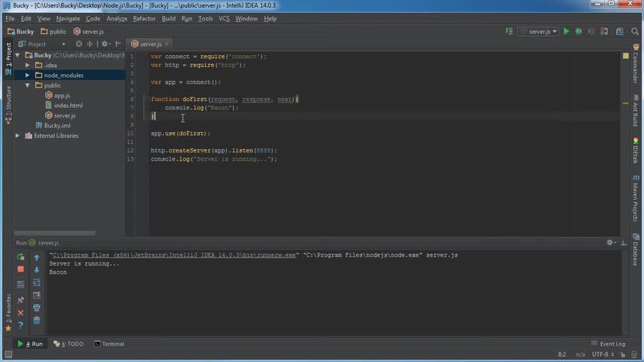Open the VCS menu

pyautogui.click(x=224, y=19)
